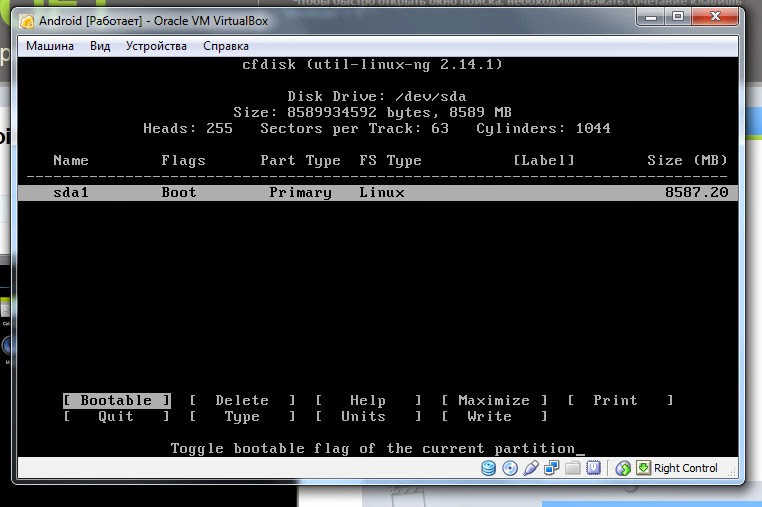Select the Maximize option in cfdisk
The image size is (762, 507).
[494, 401]
